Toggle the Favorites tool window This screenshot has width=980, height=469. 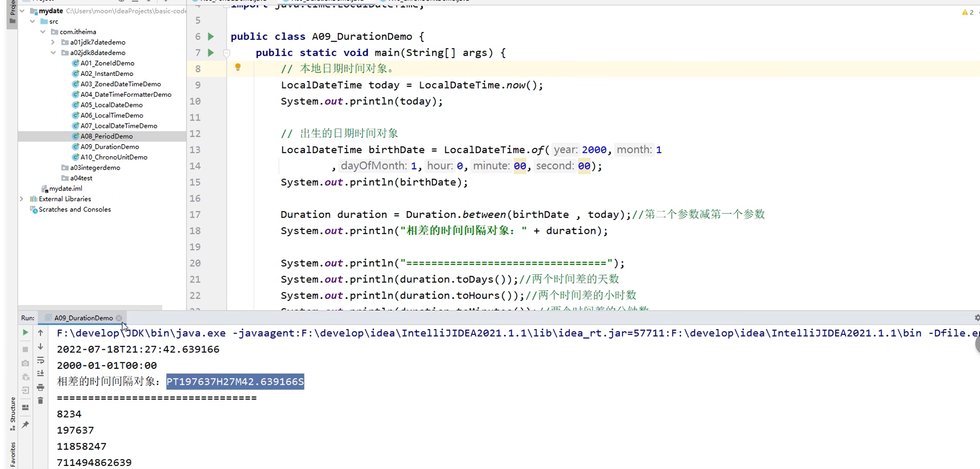pyautogui.click(x=12, y=452)
